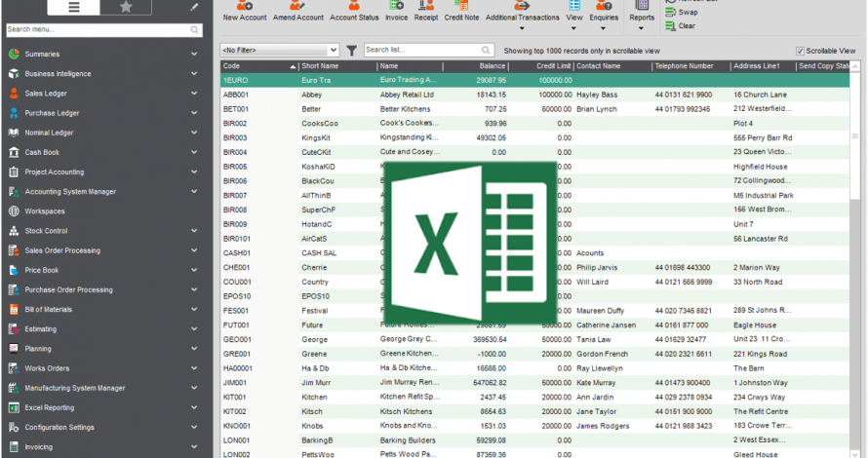Image resolution: width=868 pixels, height=458 pixels.
Task: Open Credit Note toolbar icon
Action: (461, 6)
